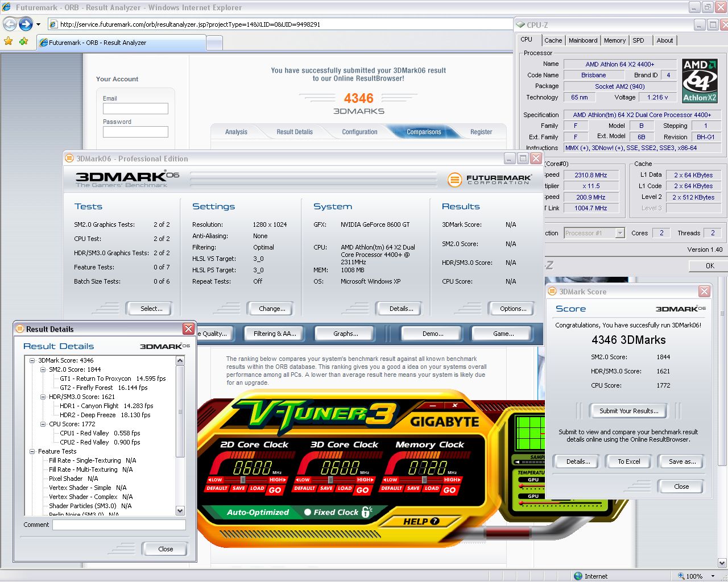Click the Filtering & AA button
The width and height of the screenshot is (728, 582).
click(275, 334)
